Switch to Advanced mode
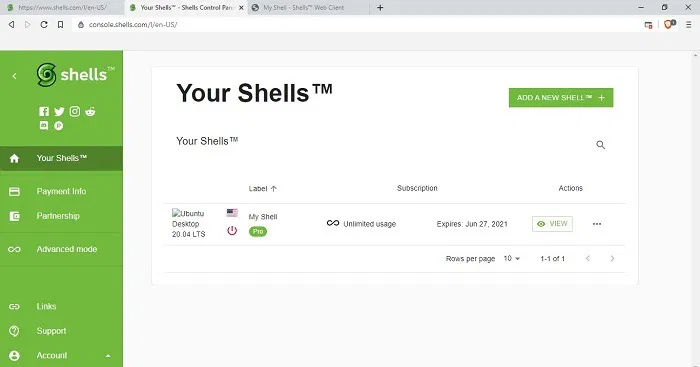This screenshot has width=700, height=367. point(61,249)
